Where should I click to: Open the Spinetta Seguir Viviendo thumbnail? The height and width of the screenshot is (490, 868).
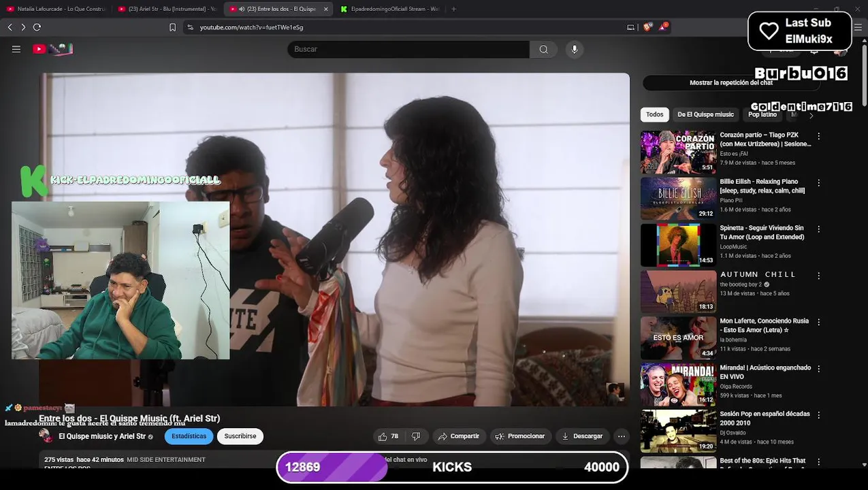[x=678, y=245]
